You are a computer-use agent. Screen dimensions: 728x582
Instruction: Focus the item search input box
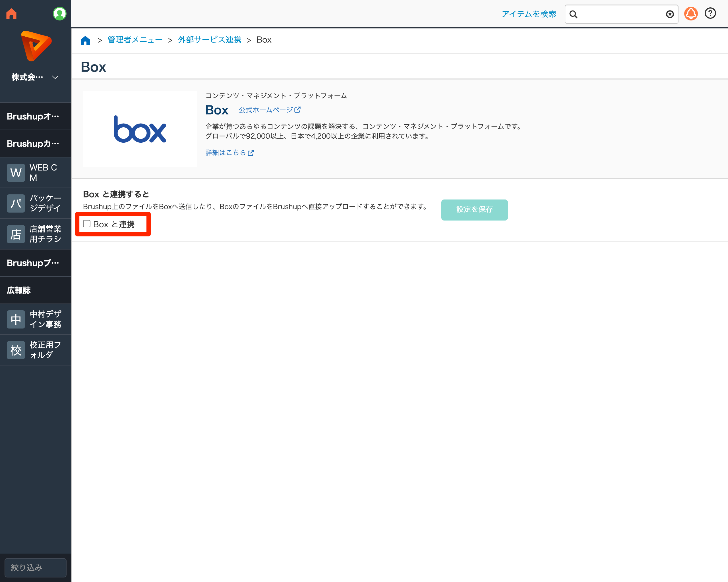pos(621,14)
